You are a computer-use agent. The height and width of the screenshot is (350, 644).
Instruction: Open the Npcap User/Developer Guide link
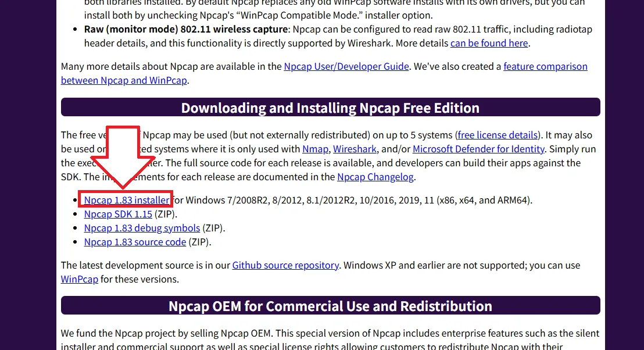click(x=346, y=66)
